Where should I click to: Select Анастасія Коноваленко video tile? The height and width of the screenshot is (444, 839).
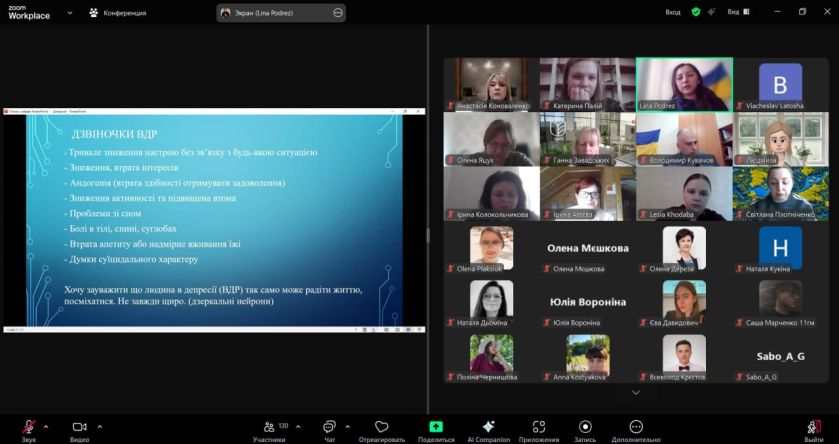tap(492, 85)
